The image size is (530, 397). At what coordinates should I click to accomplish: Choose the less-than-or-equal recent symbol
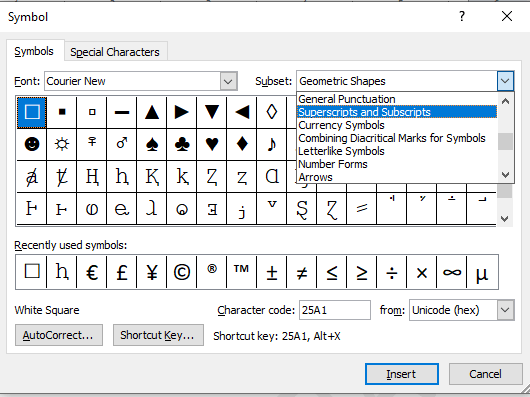pos(332,272)
